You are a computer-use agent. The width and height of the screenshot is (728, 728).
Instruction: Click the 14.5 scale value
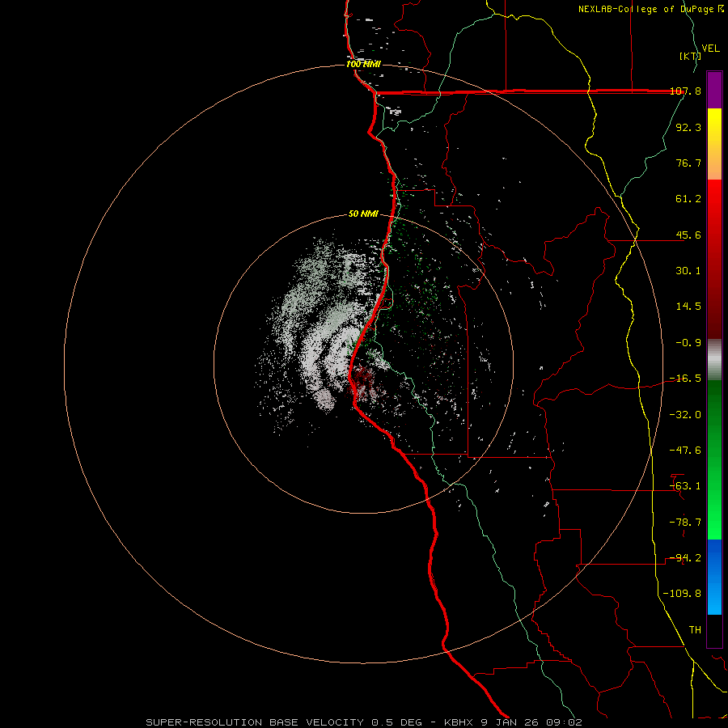tap(688, 307)
